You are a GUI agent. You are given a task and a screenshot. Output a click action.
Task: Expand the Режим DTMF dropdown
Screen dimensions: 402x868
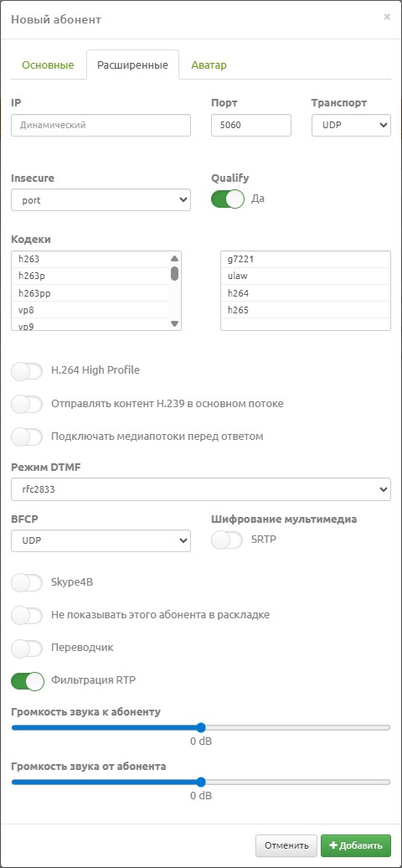pyautogui.click(x=201, y=489)
